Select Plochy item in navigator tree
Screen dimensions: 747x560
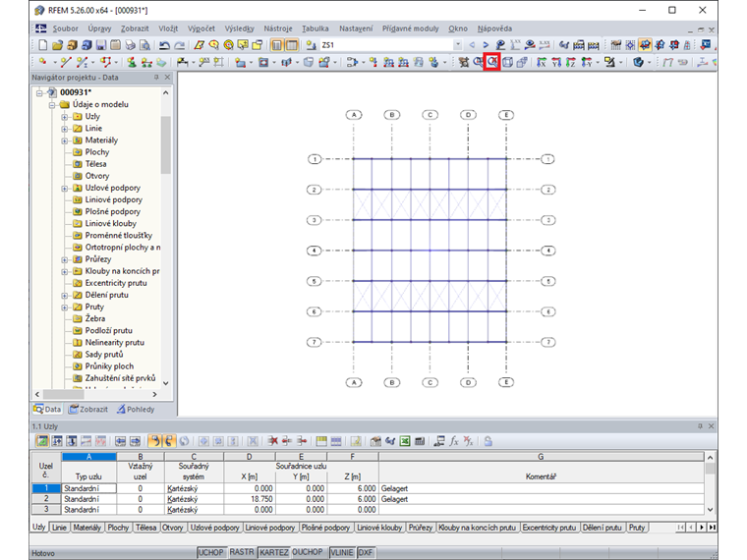click(x=97, y=152)
